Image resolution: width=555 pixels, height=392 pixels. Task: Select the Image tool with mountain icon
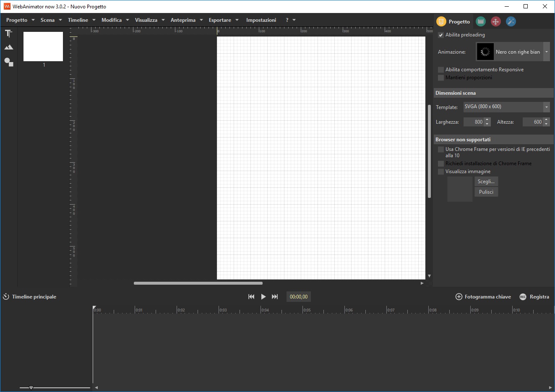[x=8, y=47]
